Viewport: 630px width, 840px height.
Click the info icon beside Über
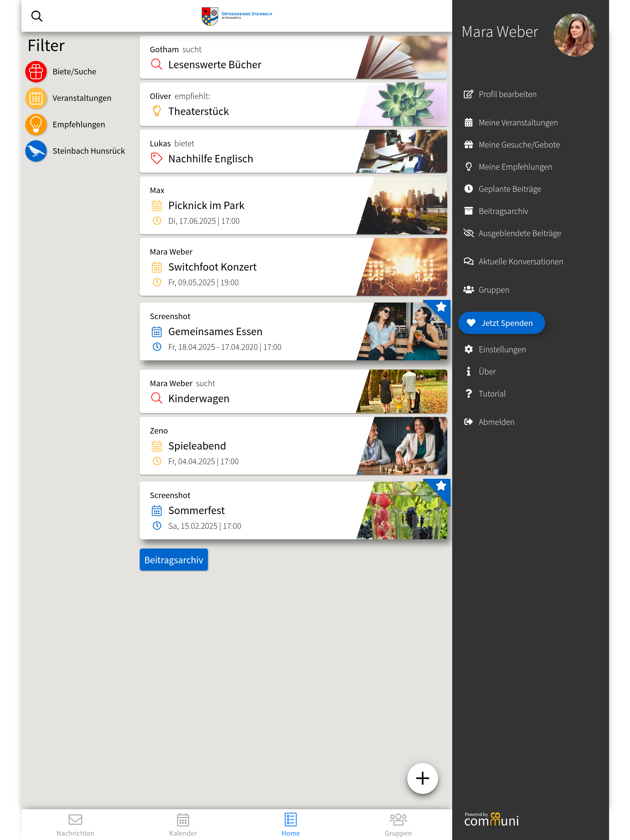469,371
